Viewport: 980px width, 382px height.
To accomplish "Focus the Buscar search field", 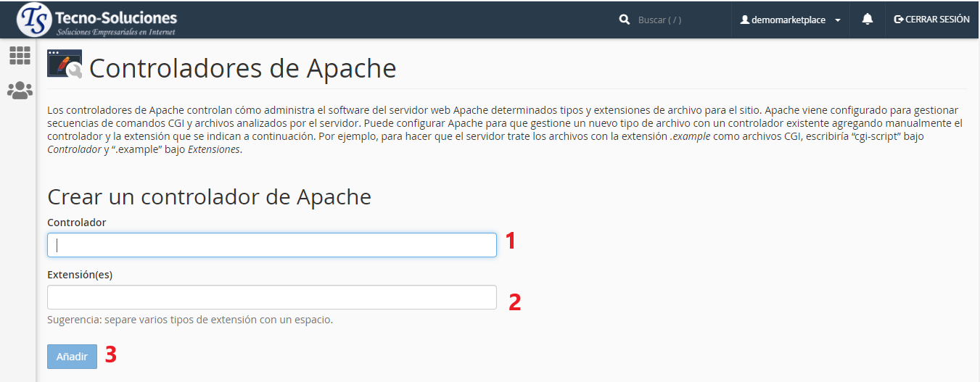I will click(x=678, y=20).
